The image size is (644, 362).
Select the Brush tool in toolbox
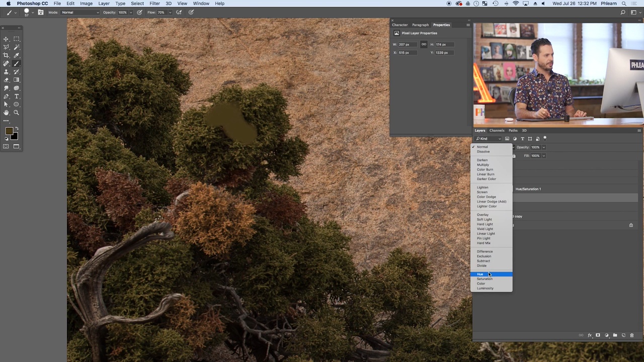click(17, 64)
